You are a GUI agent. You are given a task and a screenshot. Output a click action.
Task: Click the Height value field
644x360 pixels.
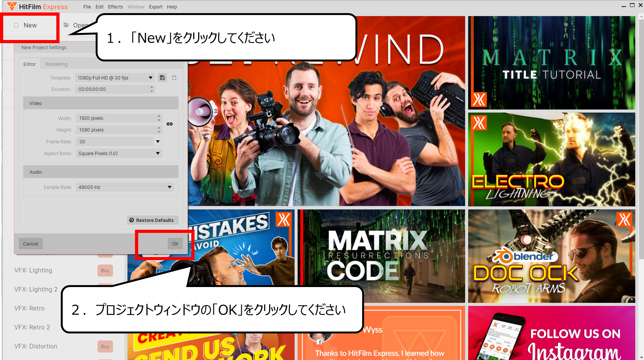116,130
